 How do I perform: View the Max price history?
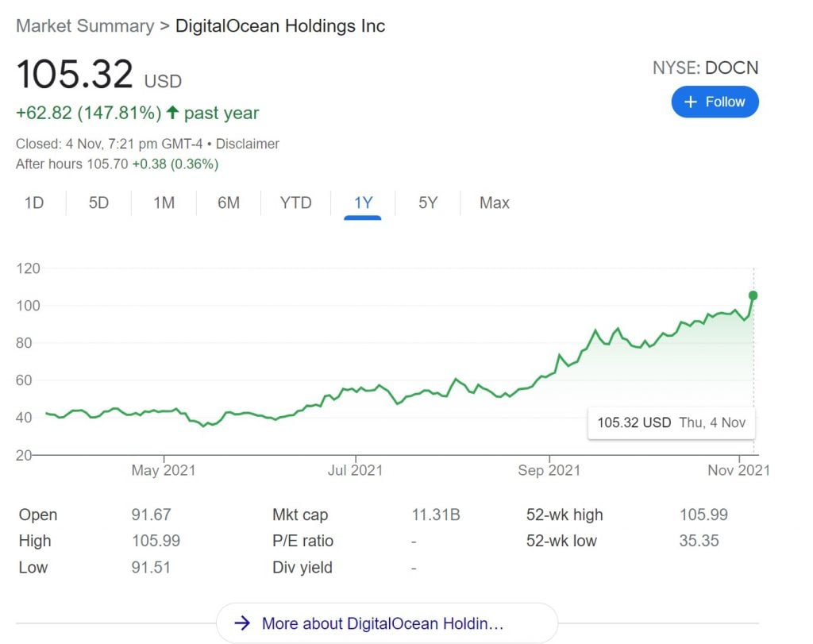(494, 202)
